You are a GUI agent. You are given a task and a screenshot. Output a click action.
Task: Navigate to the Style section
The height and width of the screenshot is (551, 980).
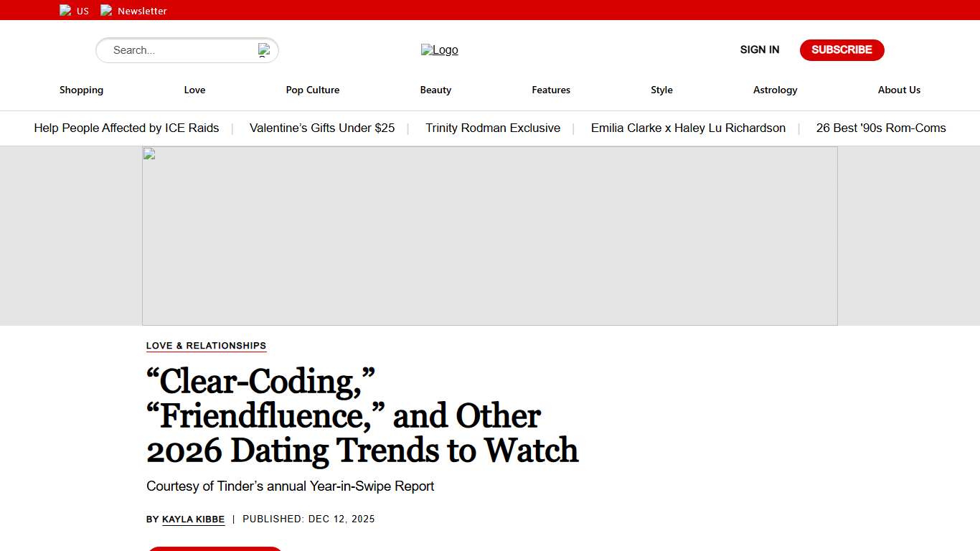tap(661, 90)
